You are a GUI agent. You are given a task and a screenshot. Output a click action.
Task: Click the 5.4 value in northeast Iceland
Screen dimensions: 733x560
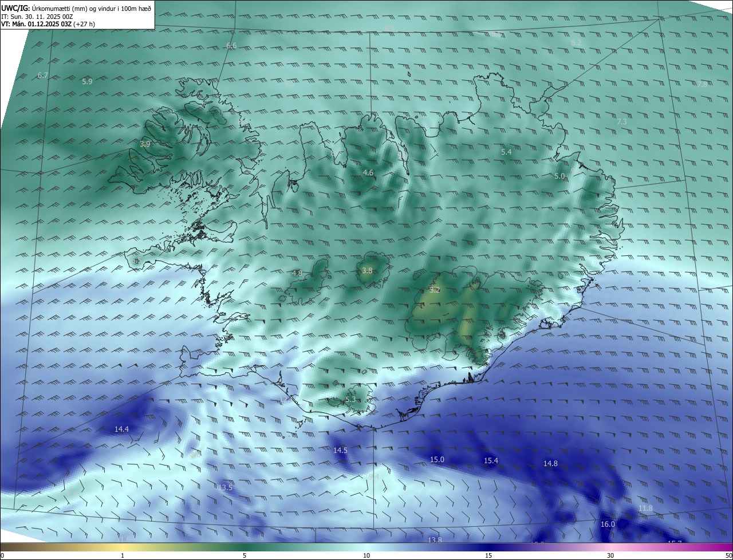point(506,152)
